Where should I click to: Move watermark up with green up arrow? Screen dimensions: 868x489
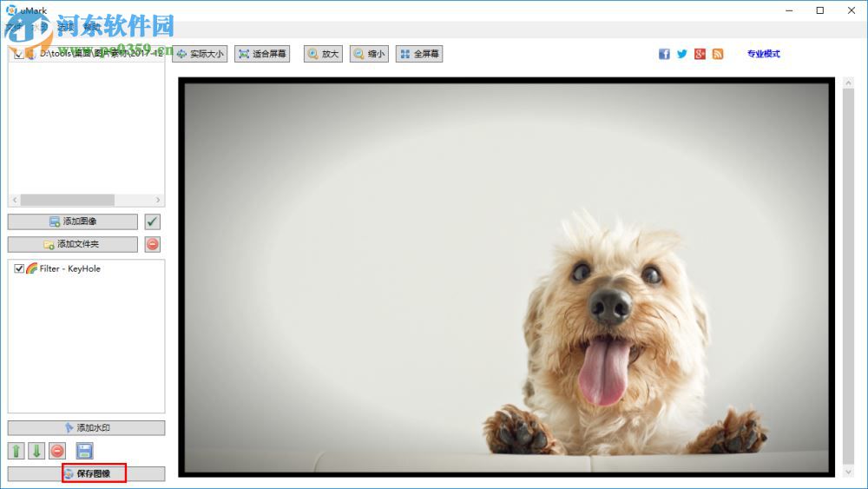16,451
